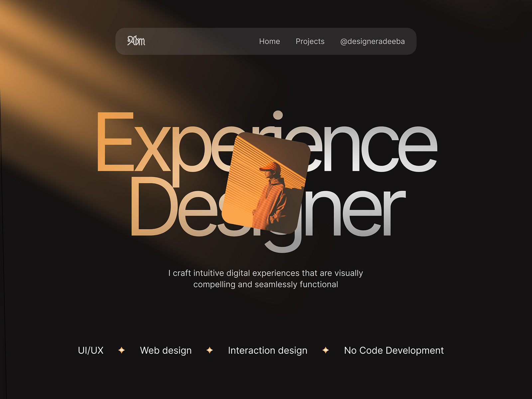Select the sparkle icon before No Code Development

(x=326, y=350)
